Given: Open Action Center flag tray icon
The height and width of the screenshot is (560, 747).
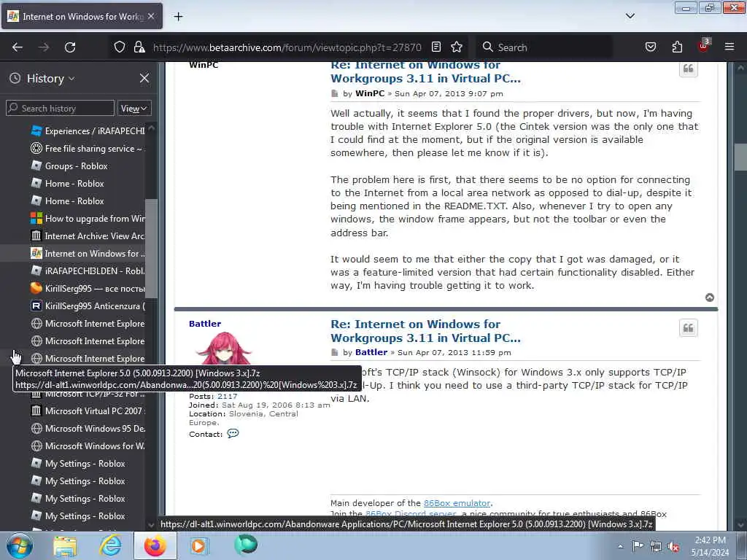Looking at the screenshot, I should click(638, 546).
